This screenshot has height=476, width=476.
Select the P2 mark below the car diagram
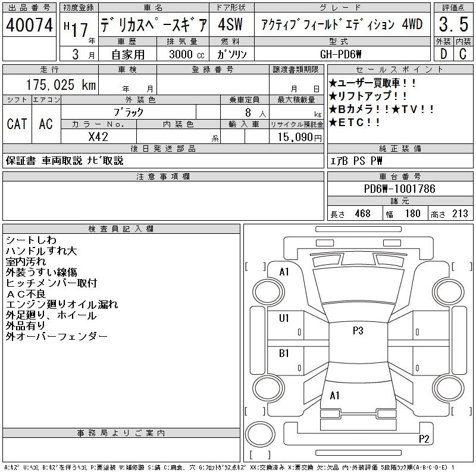pyautogui.click(x=424, y=439)
